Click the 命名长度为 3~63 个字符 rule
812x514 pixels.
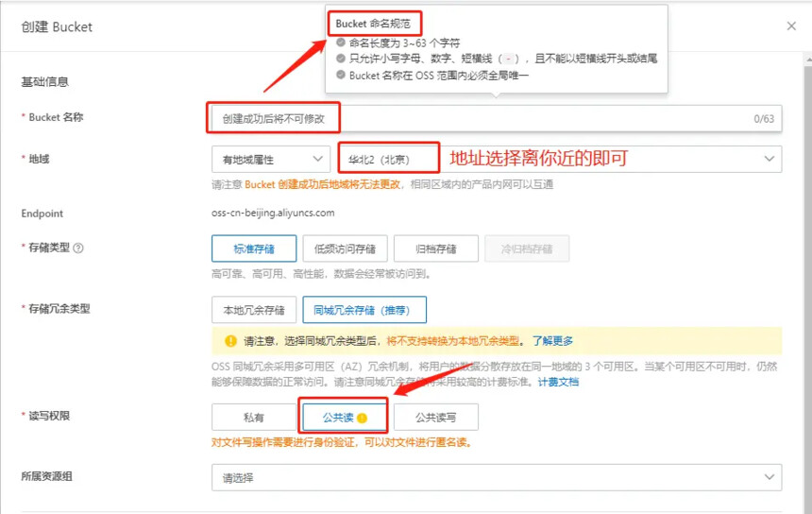[404, 43]
